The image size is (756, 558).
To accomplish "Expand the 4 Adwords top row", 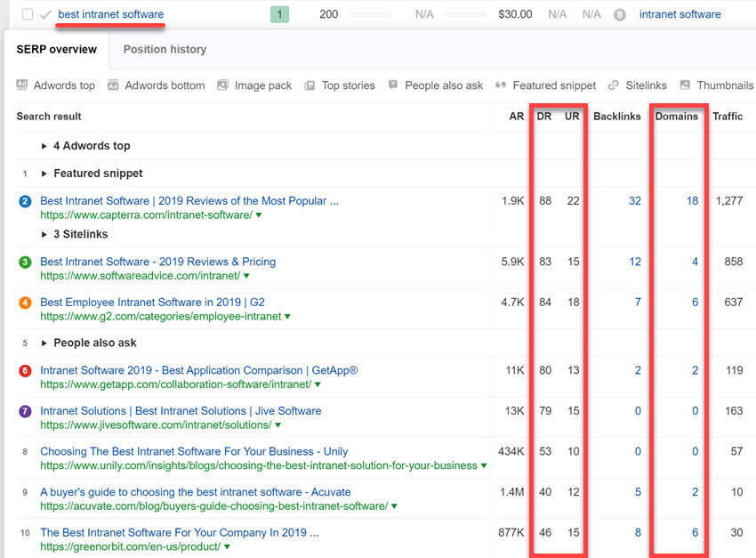I will (44, 146).
